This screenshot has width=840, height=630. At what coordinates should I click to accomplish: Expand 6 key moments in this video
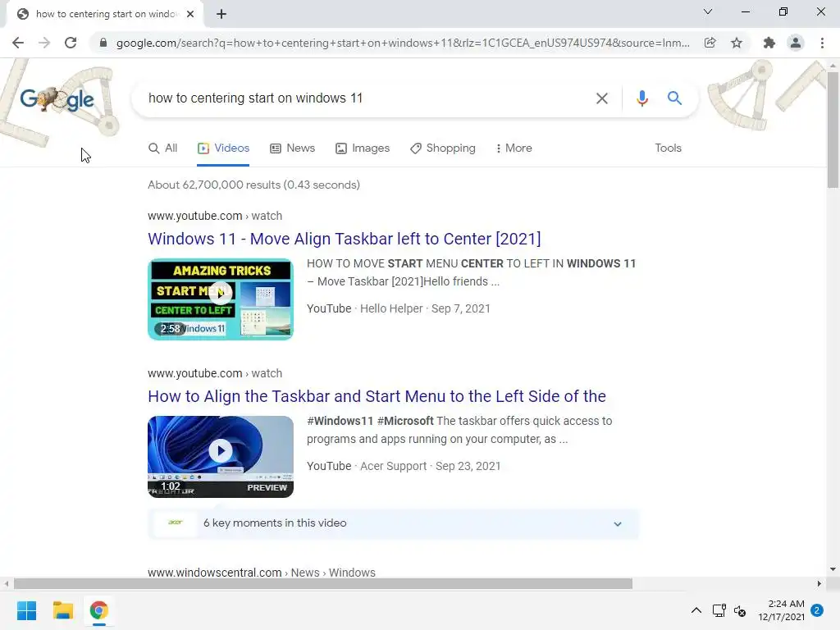[x=393, y=523]
